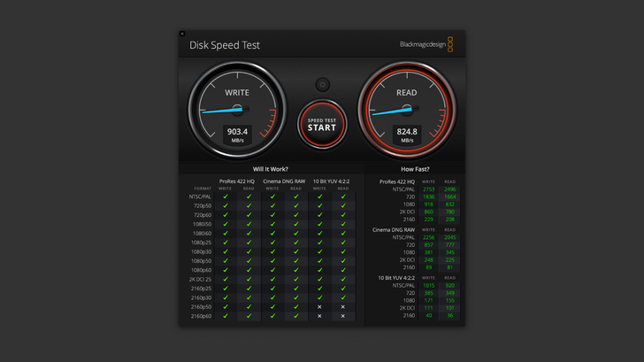Click the How Fast? panel heading
644x362 pixels.
pos(415,169)
